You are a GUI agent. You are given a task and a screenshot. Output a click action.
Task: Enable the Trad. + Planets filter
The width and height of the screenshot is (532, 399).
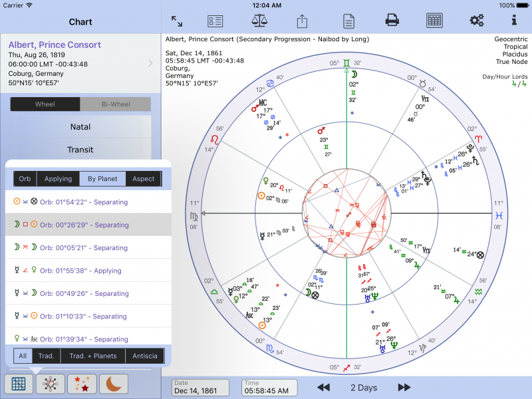coord(94,356)
